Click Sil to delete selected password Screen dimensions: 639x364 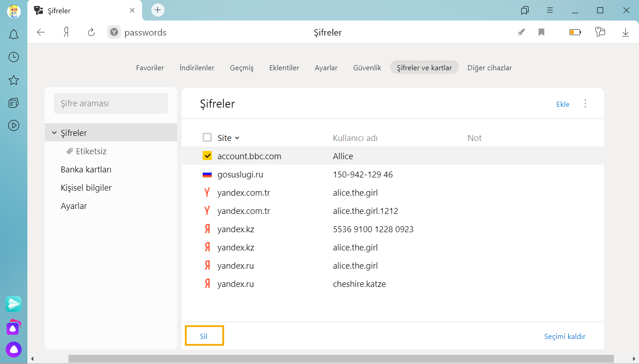tap(204, 336)
